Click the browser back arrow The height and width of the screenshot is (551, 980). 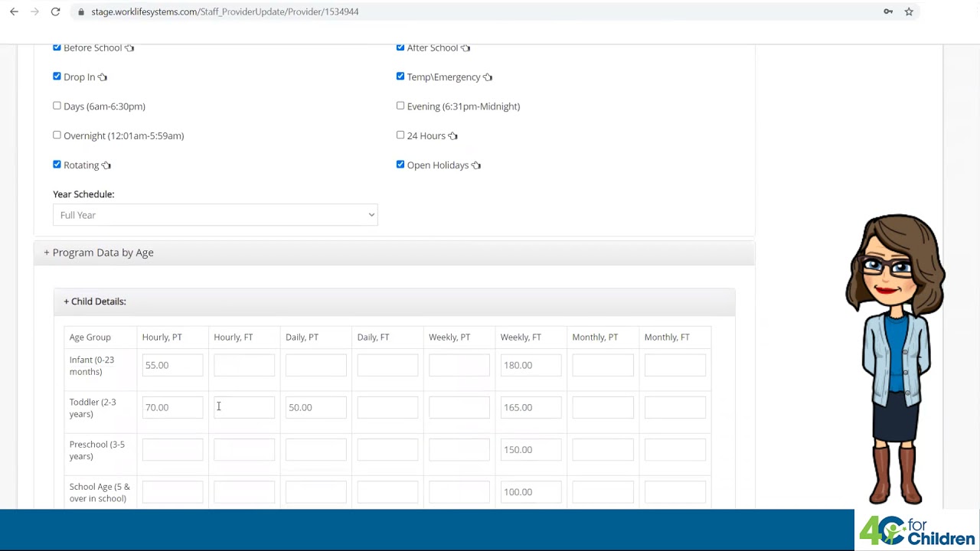pos(14,11)
